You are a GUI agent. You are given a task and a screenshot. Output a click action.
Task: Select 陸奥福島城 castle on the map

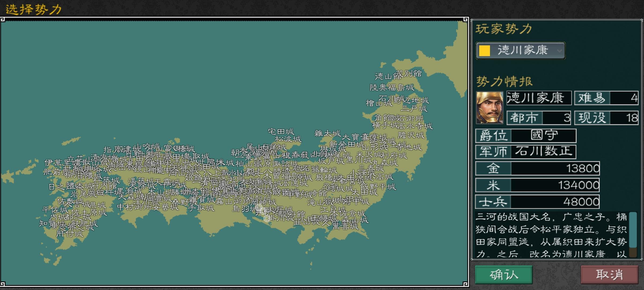(x=392, y=87)
